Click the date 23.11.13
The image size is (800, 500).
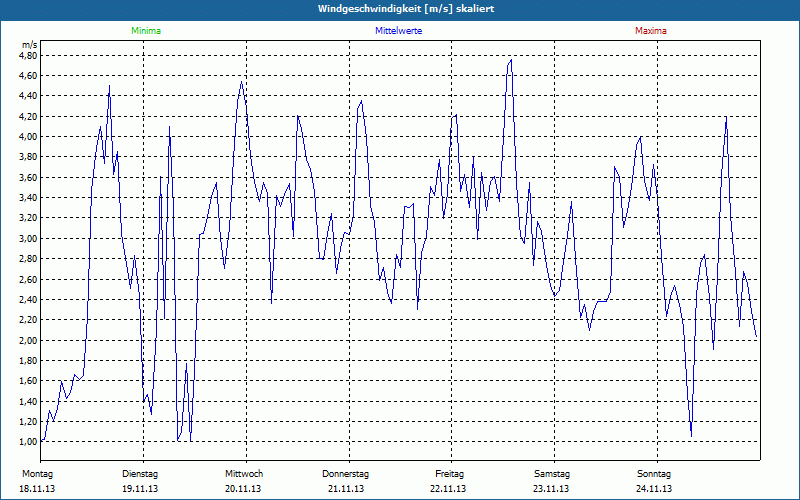tap(551, 489)
